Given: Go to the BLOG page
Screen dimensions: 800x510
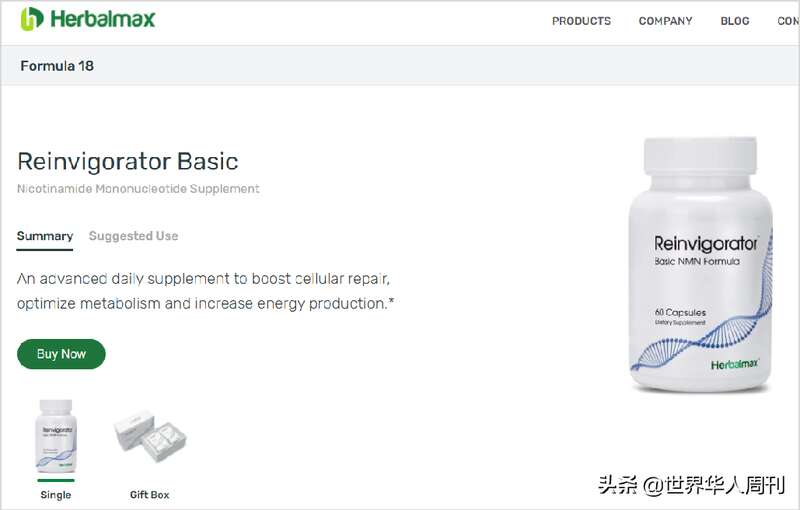Looking at the screenshot, I should [x=735, y=21].
